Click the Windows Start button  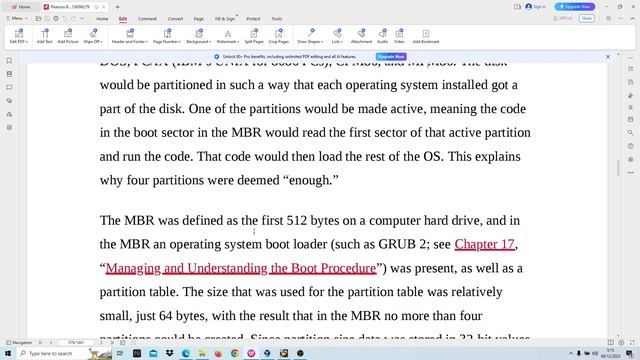(7, 353)
